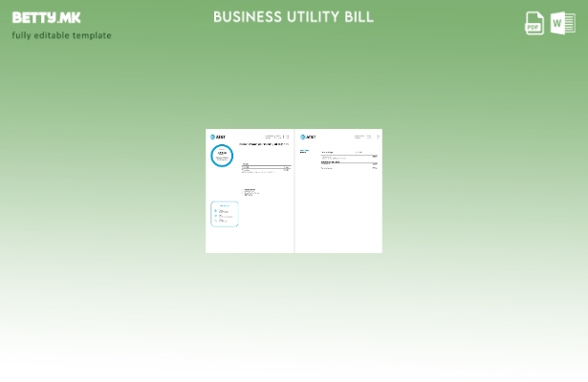Viewport: 588px width, 382px height.
Task: Click the AT&T logo on the second page
Action: [308, 137]
